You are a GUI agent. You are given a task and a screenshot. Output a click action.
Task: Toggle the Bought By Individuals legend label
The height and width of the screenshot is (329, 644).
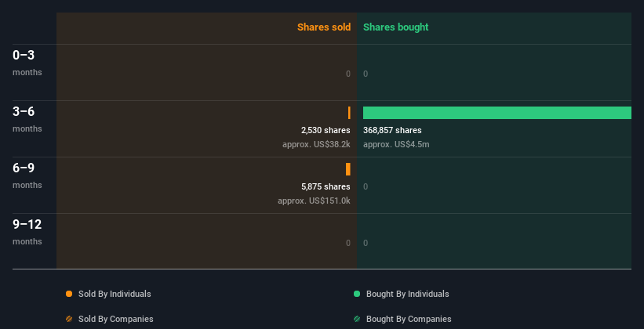407,294
